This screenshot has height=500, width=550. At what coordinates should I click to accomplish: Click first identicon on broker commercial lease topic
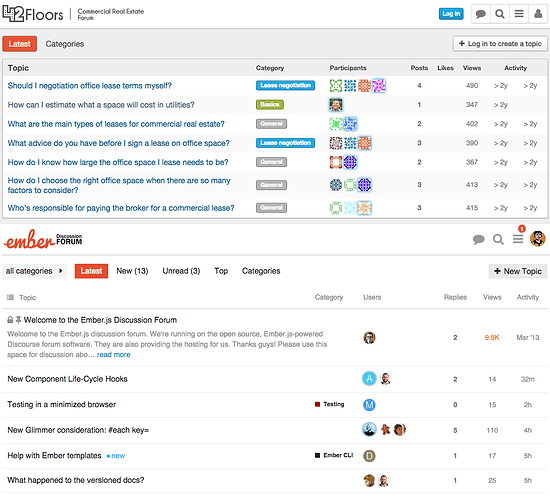tap(336, 208)
